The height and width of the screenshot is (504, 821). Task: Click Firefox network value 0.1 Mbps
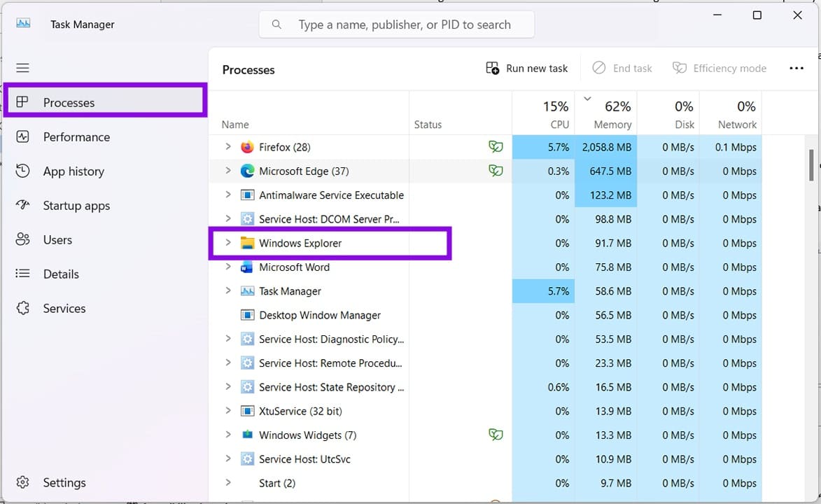736,147
